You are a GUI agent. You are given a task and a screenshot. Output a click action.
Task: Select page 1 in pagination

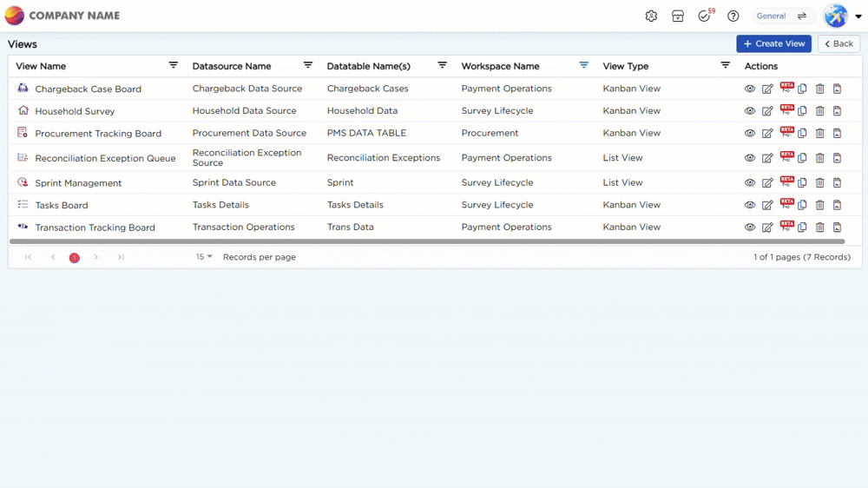74,258
